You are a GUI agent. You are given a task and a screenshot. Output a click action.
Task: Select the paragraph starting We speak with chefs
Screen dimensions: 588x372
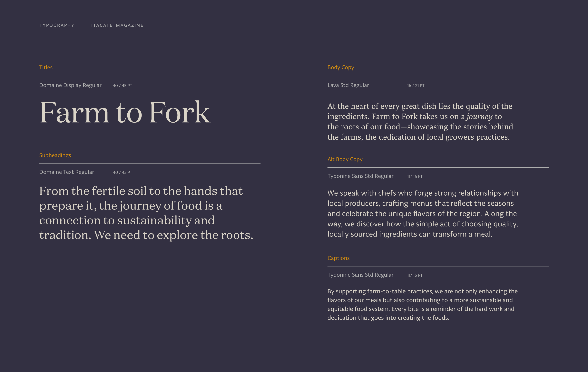(422, 213)
